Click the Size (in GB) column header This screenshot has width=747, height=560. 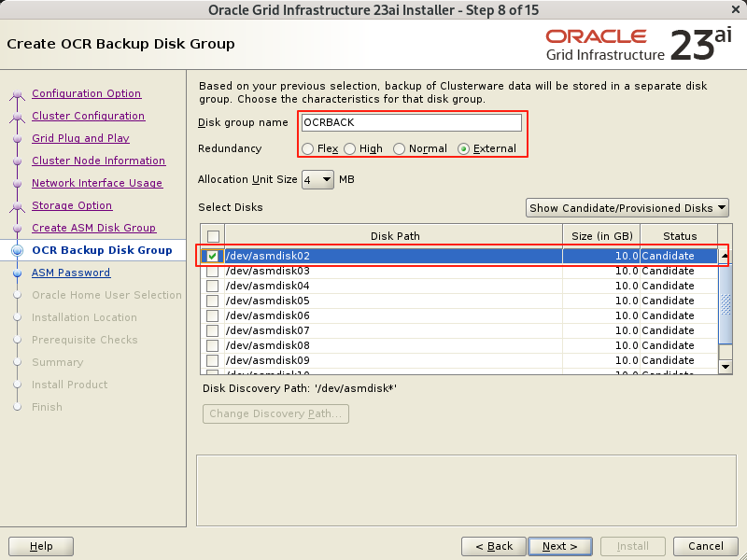(601, 236)
